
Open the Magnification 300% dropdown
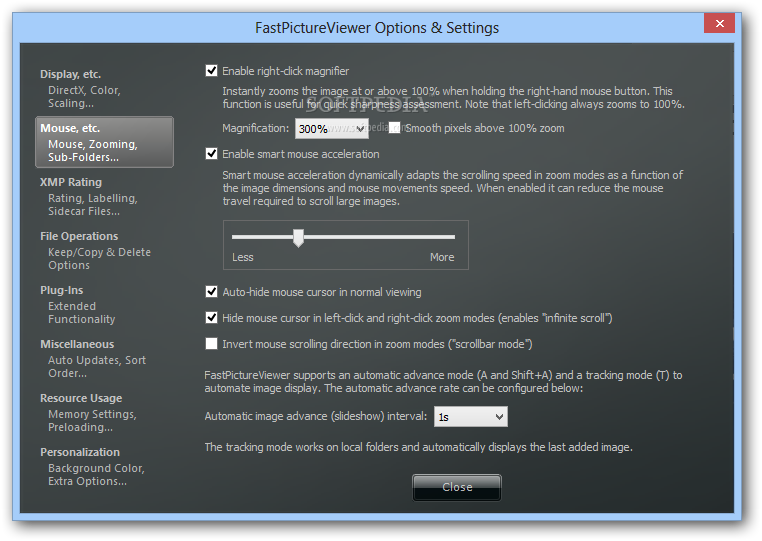click(331, 128)
